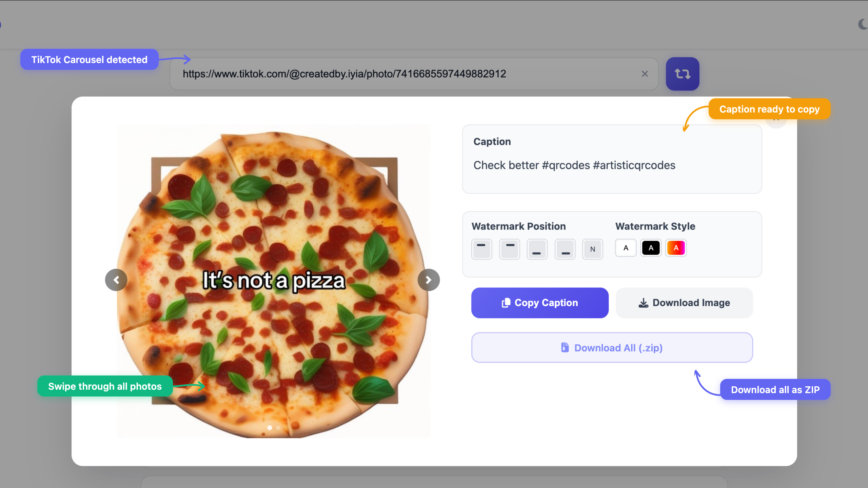Set watermark position to top-left
The height and width of the screenshot is (488, 868).
(x=481, y=249)
